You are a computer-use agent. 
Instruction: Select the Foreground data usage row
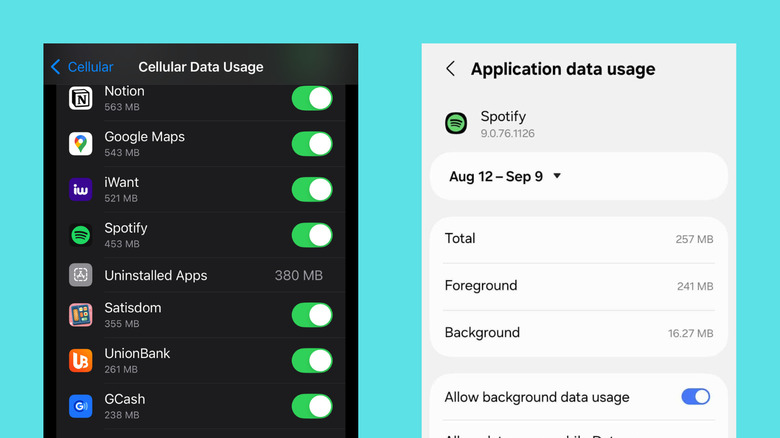pos(578,286)
